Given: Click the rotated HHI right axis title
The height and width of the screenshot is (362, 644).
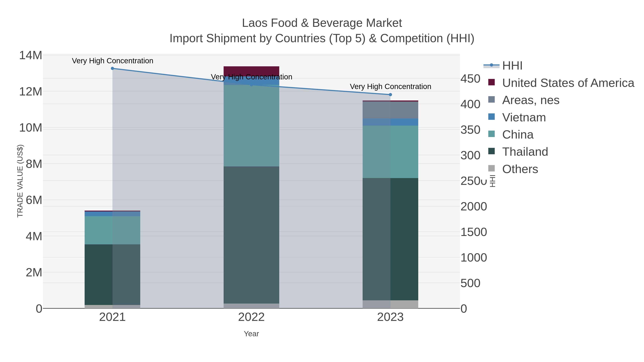Looking at the screenshot, I should (492, 181).
